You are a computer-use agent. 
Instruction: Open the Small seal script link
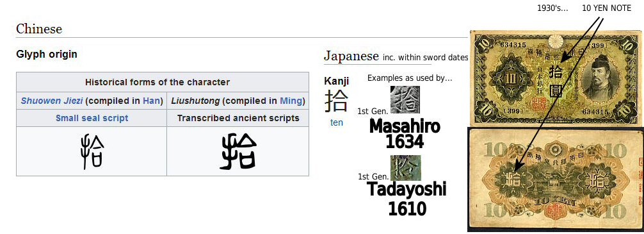pyautogui.click(x=92, y=118)
